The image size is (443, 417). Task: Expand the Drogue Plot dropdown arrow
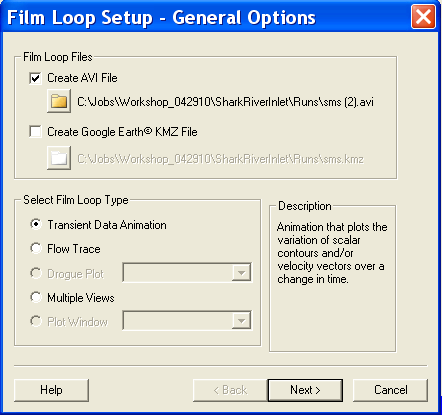(241, 273)
